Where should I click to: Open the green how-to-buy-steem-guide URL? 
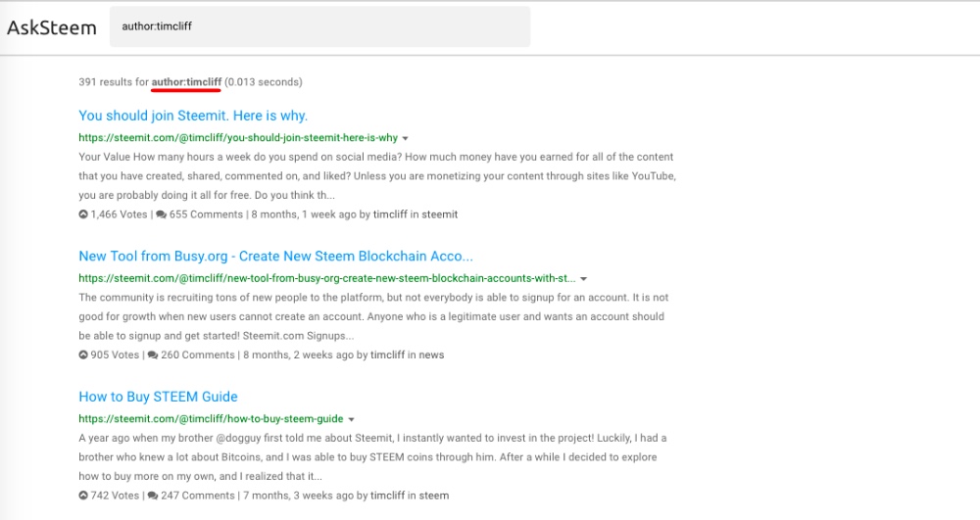pos(211,418)
